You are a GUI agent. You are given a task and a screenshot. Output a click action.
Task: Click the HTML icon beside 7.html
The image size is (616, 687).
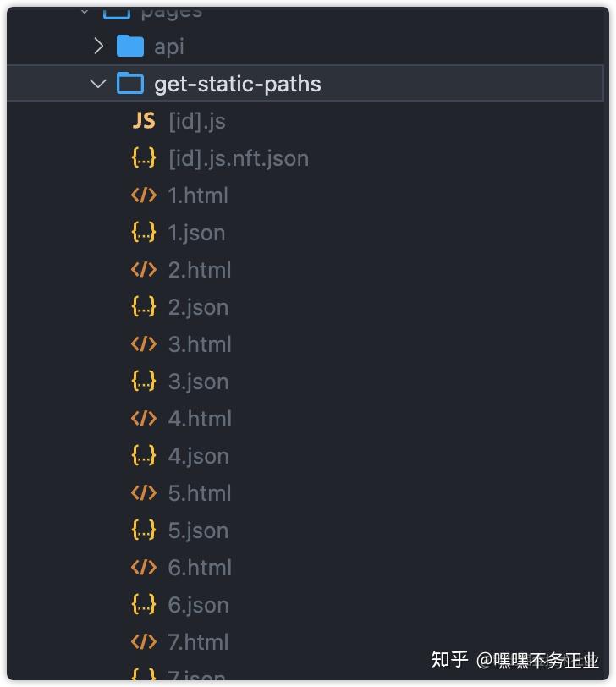pos(143,642)
